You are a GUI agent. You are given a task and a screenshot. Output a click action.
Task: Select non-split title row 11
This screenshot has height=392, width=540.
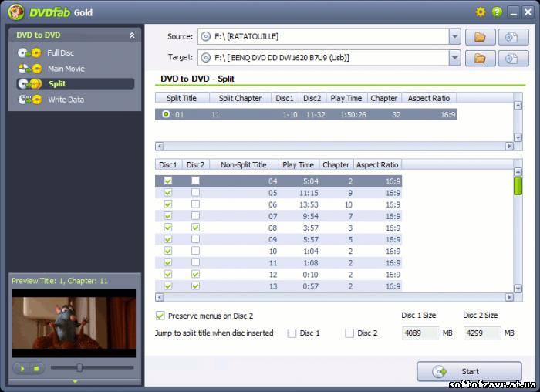pyautogui.click(x=278, y=262)
